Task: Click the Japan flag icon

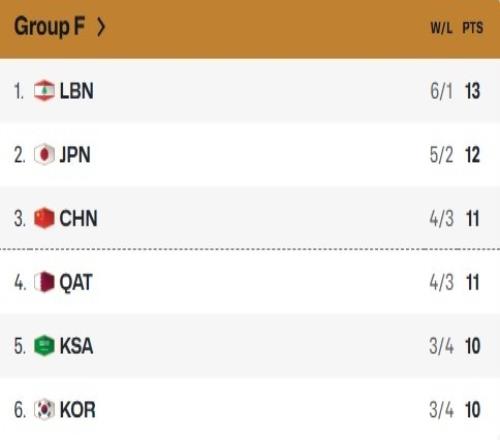Action: pyautogui.click(x=44, y=154)
